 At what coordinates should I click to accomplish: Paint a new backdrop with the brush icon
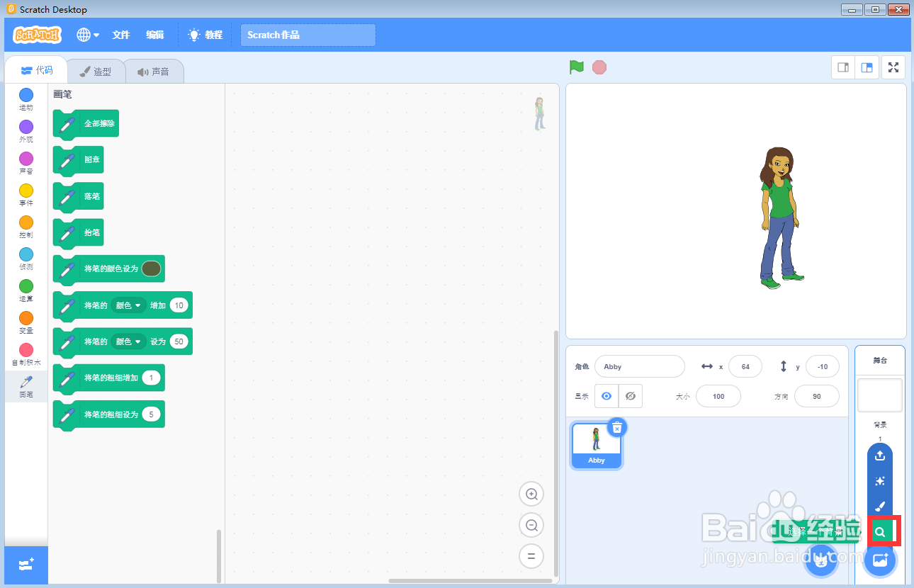tap(879, 507)
